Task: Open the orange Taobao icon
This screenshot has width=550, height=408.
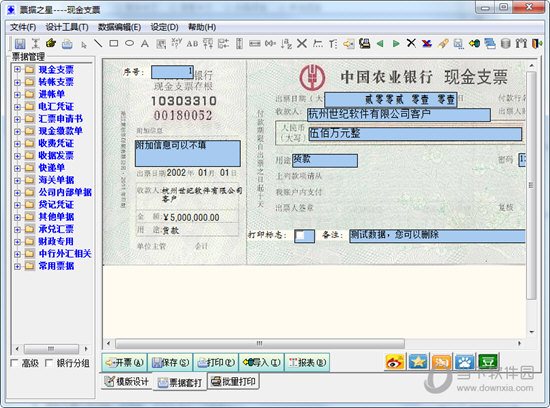Action: click(441, 362)
